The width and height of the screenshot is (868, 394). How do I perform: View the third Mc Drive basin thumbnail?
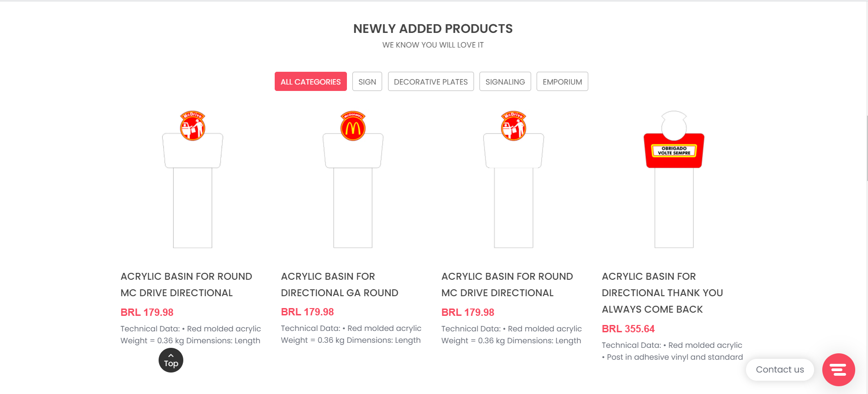(x=513, y=180)
